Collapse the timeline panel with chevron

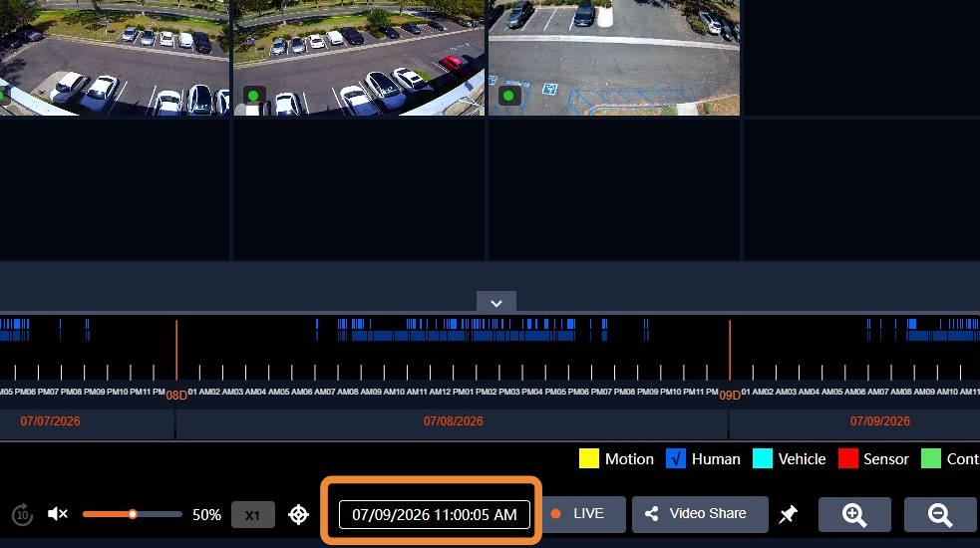pyautogui.click(x=496, y=303)
